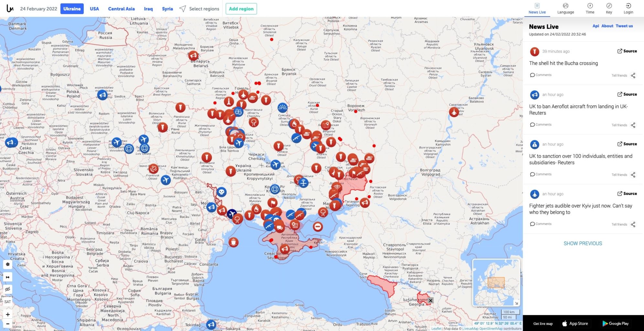The height and width of the screenshot is (331, 644).
Task: Click share icon for Aeroflot ban news
Action: (633, 125)
